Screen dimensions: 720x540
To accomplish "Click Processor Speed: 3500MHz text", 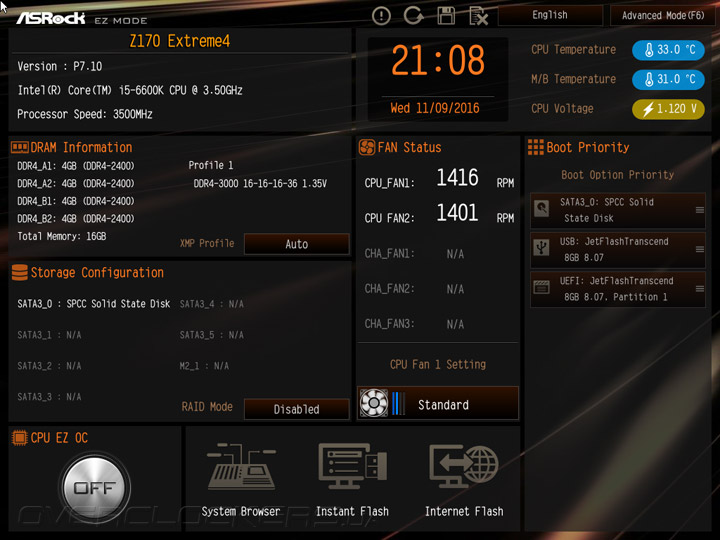I will point(85,114).
